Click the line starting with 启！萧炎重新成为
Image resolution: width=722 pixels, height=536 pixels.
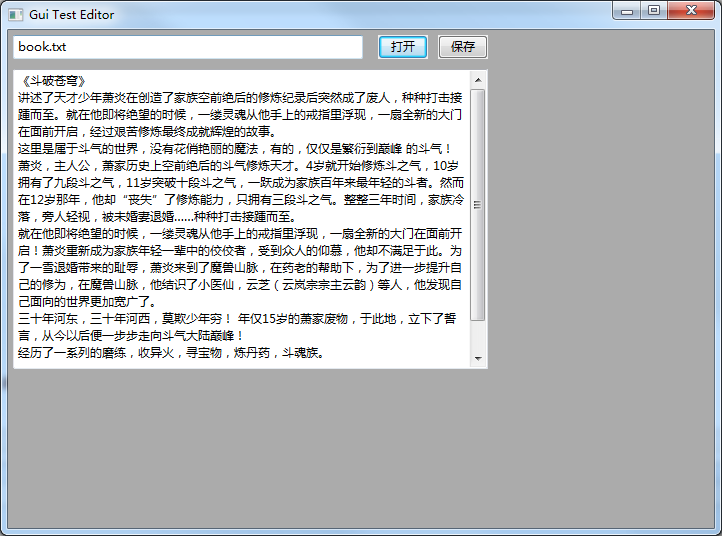point(240,251)
